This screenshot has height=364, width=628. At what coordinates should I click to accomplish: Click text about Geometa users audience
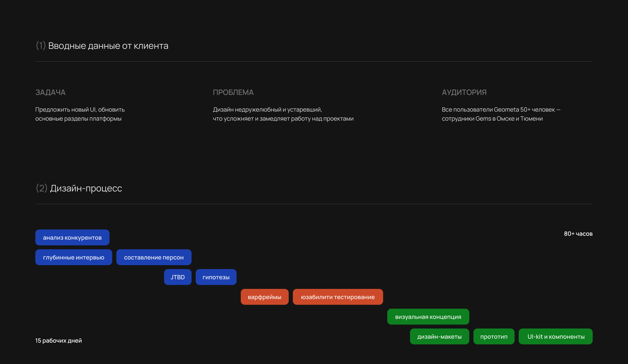(x=501, y=114)
